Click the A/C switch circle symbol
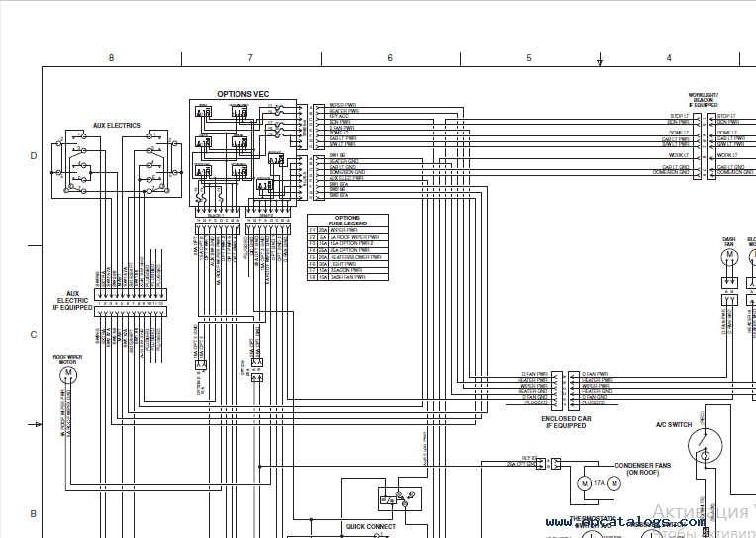Screen dimensions: 756x538 705,446
